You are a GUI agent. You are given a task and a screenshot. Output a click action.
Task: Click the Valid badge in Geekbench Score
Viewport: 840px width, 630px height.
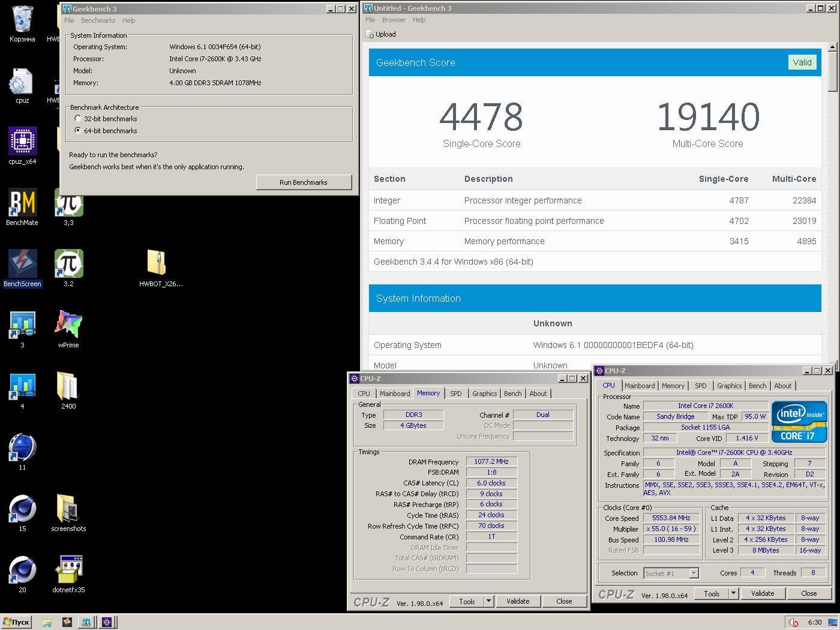802,62
